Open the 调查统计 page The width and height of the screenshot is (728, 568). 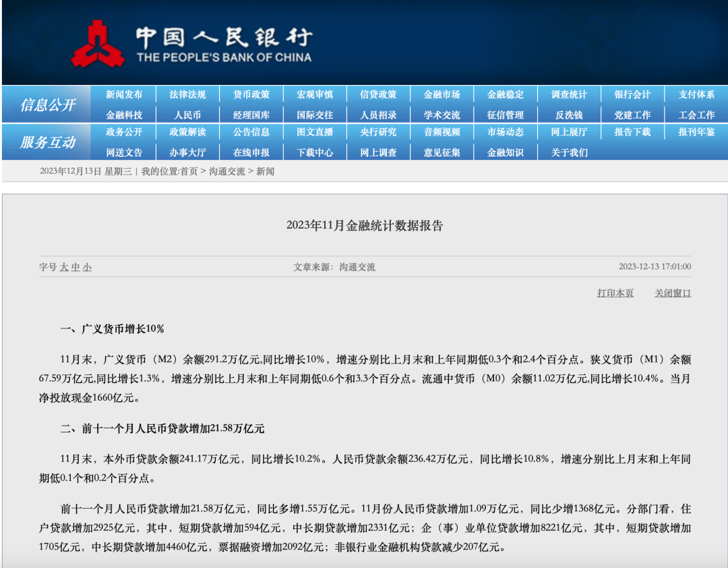tap(570, 94)
